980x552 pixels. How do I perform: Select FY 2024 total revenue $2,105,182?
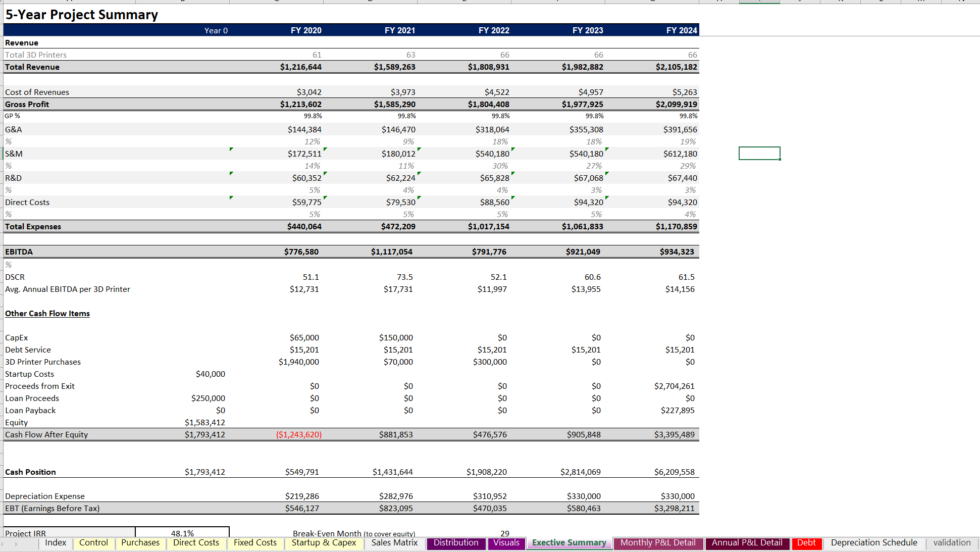[677, 67]
